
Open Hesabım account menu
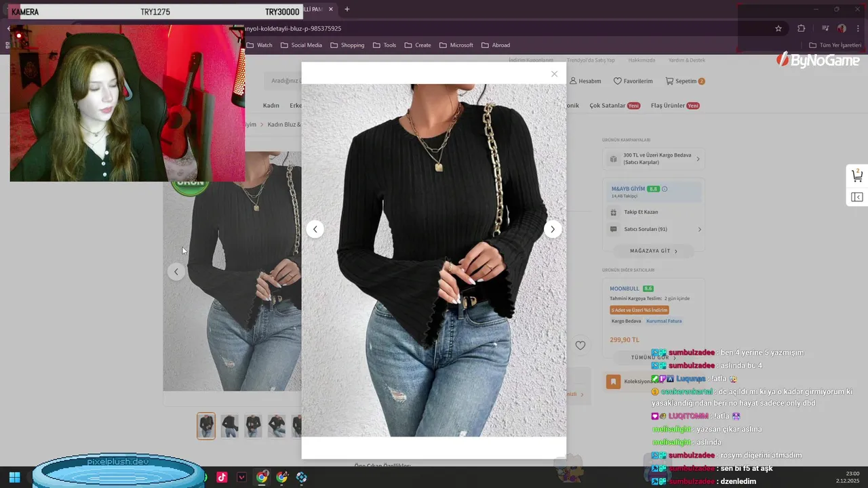[585, 81]
